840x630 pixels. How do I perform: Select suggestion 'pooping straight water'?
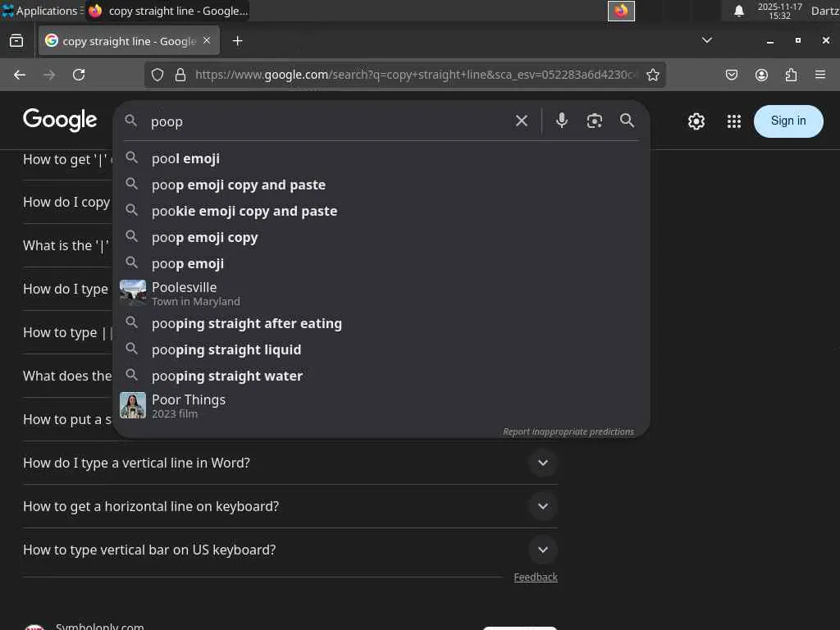(381, 376)
